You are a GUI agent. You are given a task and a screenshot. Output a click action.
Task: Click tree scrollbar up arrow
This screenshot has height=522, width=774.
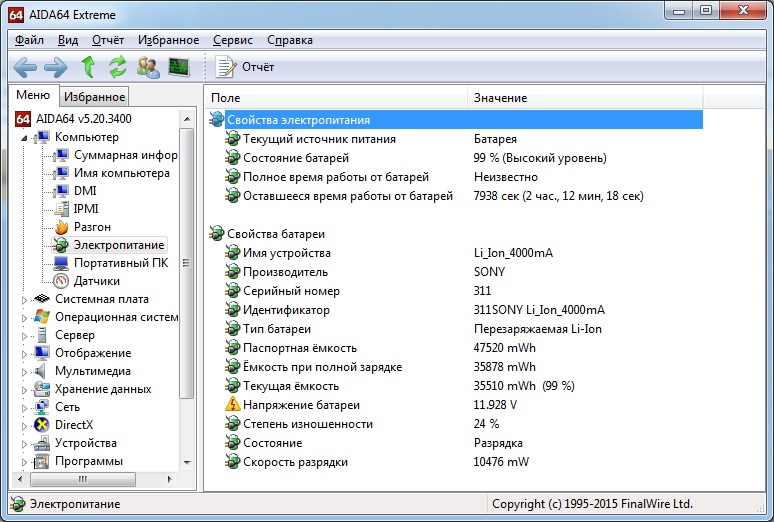pyautogui.click(x=187, y=119)
